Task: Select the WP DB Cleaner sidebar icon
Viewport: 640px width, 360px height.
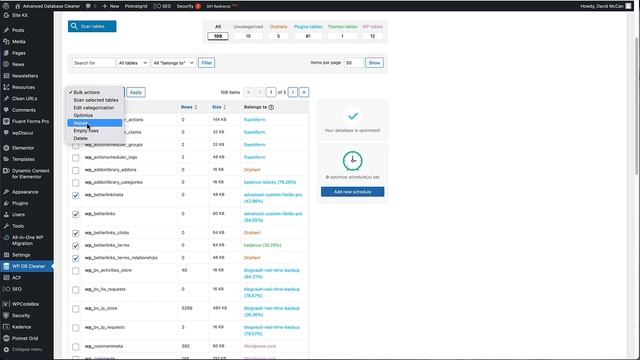Action: click(6, 266)
